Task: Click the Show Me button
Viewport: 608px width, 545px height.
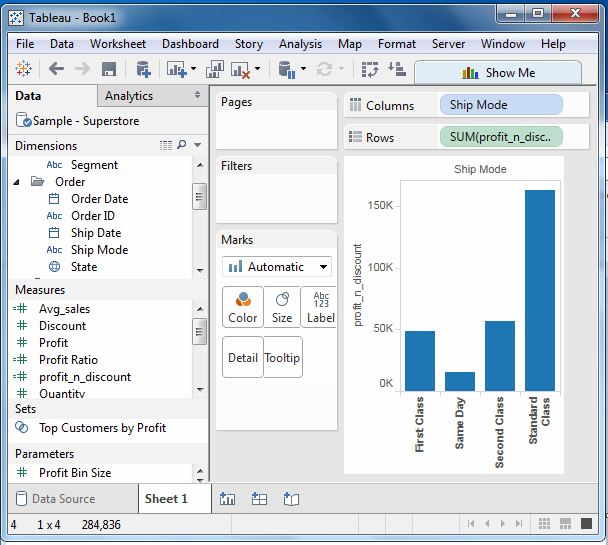Action: [x=498, y=72]
